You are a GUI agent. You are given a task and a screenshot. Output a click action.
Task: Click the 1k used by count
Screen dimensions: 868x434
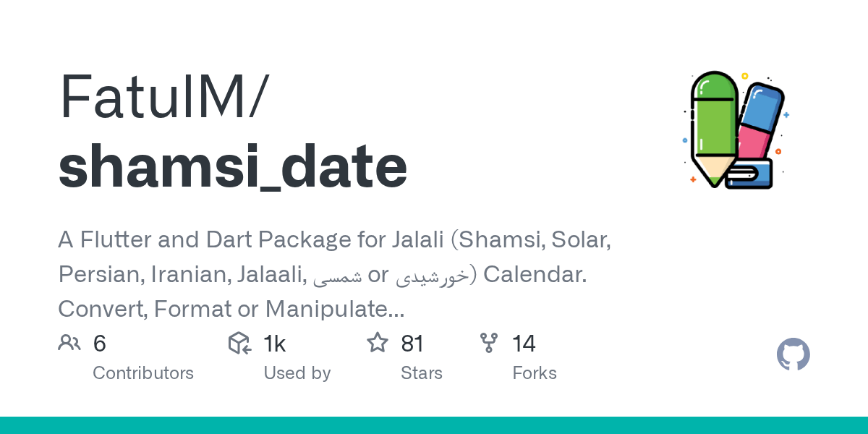274,344
